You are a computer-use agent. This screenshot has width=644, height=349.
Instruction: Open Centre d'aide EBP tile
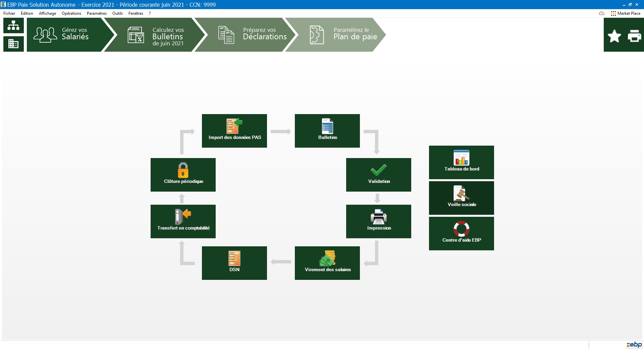[x=462, y=234]
